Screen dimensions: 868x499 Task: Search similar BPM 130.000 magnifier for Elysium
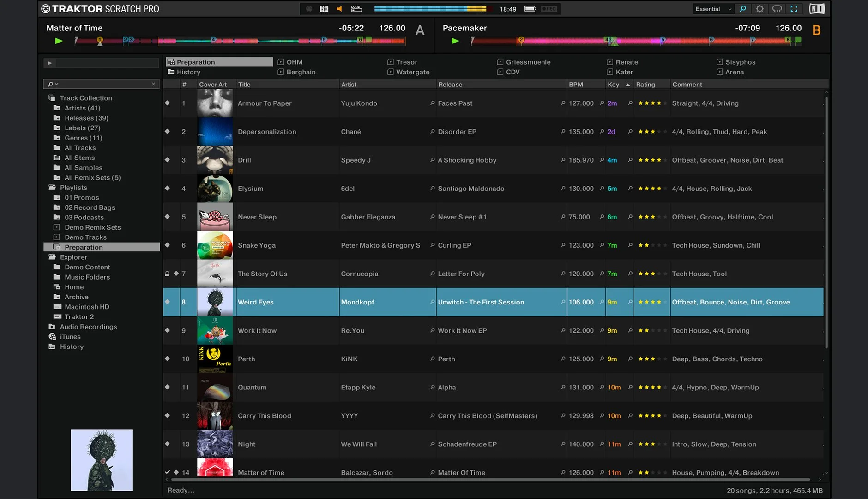(x=602, y=188)
